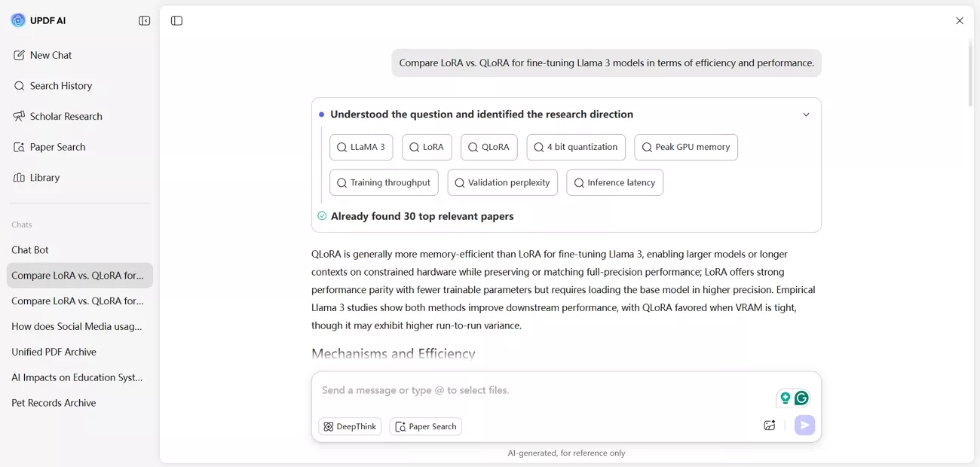Image resolution: width=980 pixels, height=467 pixels.
Task: Open the Pet Records Archive chat
Action: coord(54,402)
